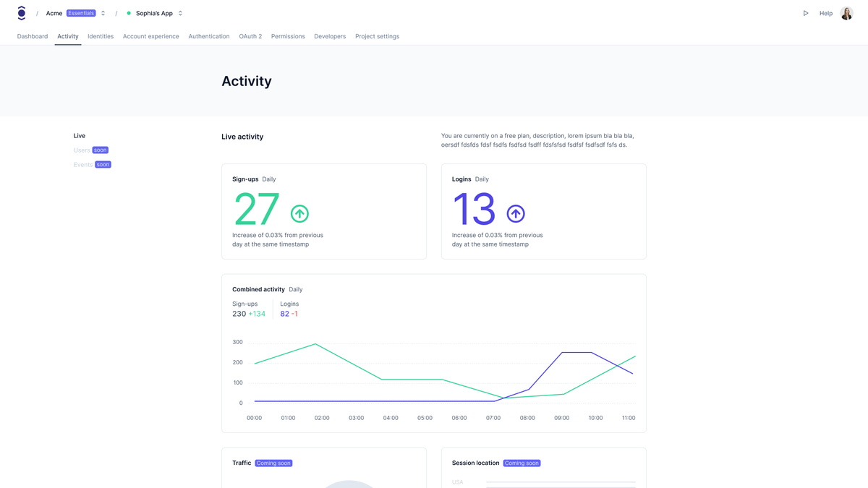Open the Authentication tab

point(209,36)
